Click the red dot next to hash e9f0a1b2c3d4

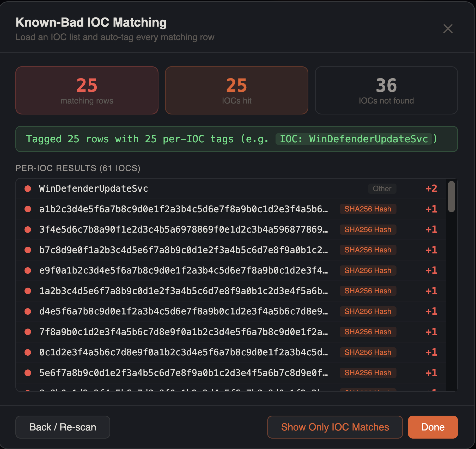tap(28, 270)
